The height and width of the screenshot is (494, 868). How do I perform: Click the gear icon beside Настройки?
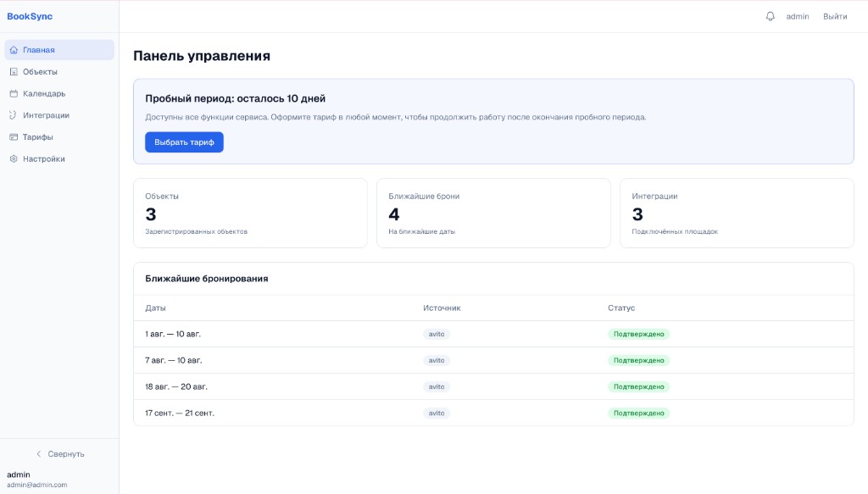point(14,158)
